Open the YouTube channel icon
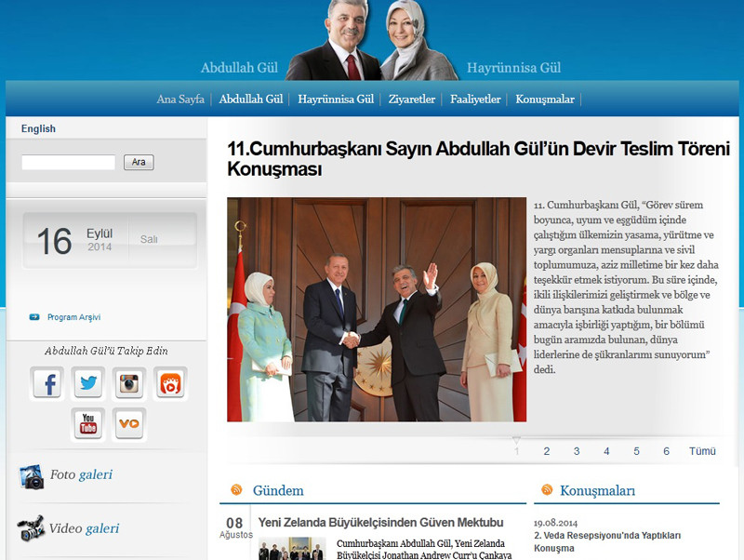 click(88, 424)
